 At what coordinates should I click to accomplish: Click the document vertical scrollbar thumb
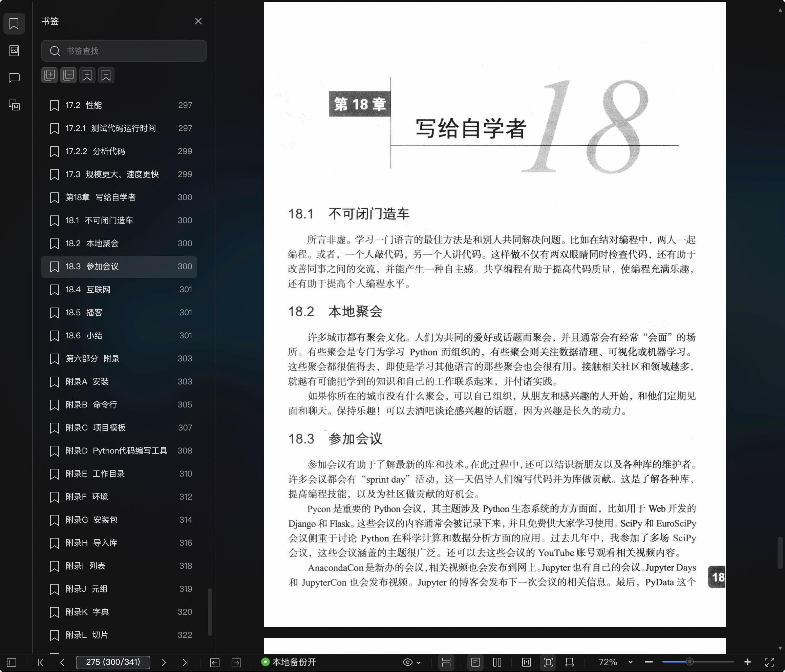tap(780, 552)
